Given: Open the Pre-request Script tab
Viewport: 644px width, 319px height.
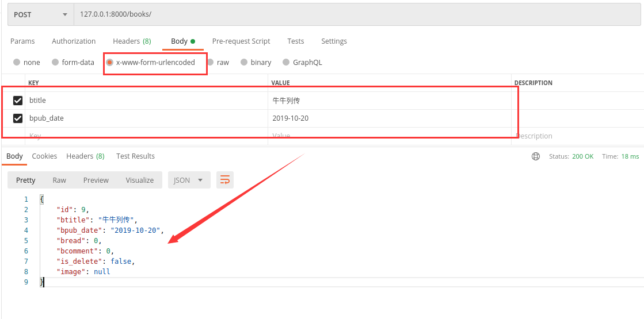Looking at the screenshot, I should (x=241, y=41).
